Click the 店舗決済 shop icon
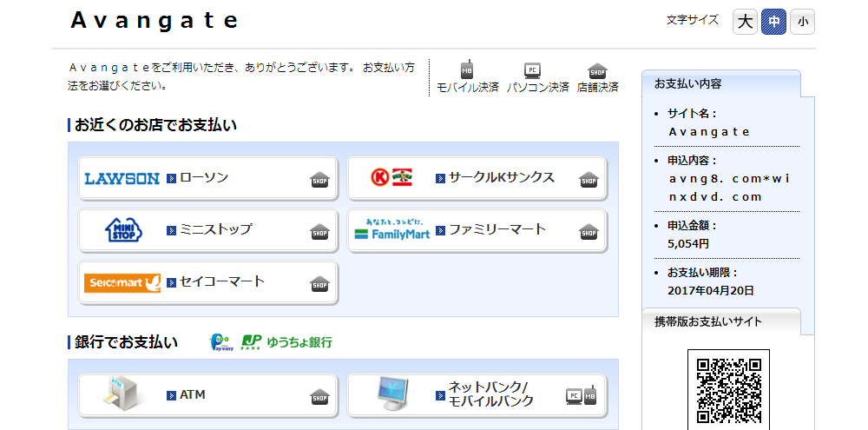868x430 pixels. pyautogui.click(x=597, y=71)
